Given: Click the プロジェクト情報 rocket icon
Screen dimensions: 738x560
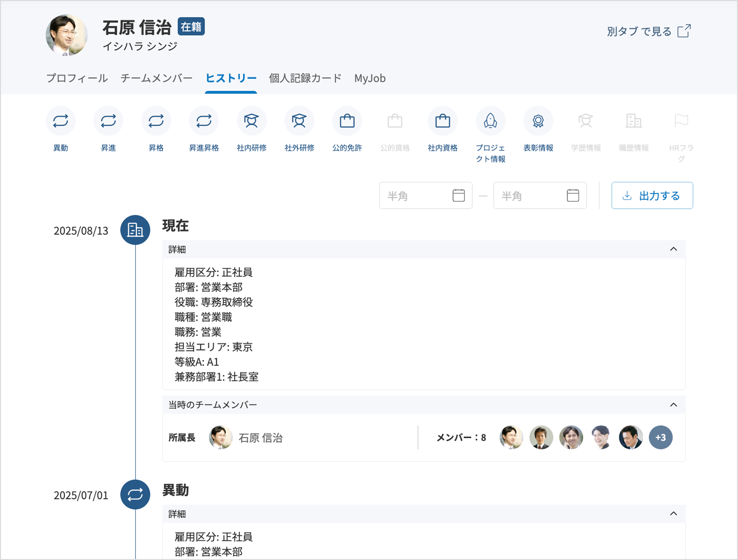Looking at the screenshot, I should tap(490, 121).
